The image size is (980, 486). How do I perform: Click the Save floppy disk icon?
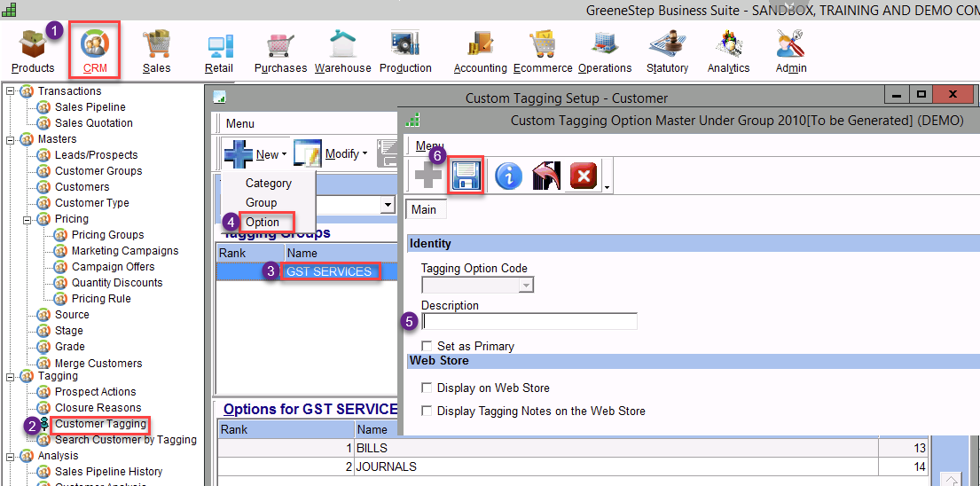point(466,176)
